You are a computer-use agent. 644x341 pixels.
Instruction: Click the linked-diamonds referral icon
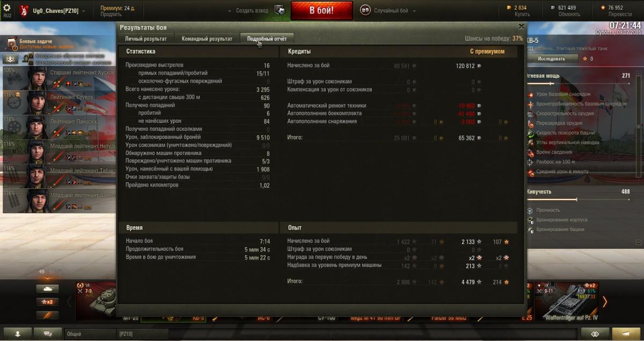pos(595,334)
